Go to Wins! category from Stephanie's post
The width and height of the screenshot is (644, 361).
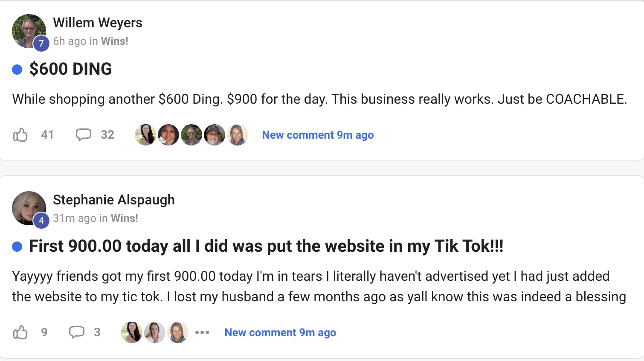[125, 218]
